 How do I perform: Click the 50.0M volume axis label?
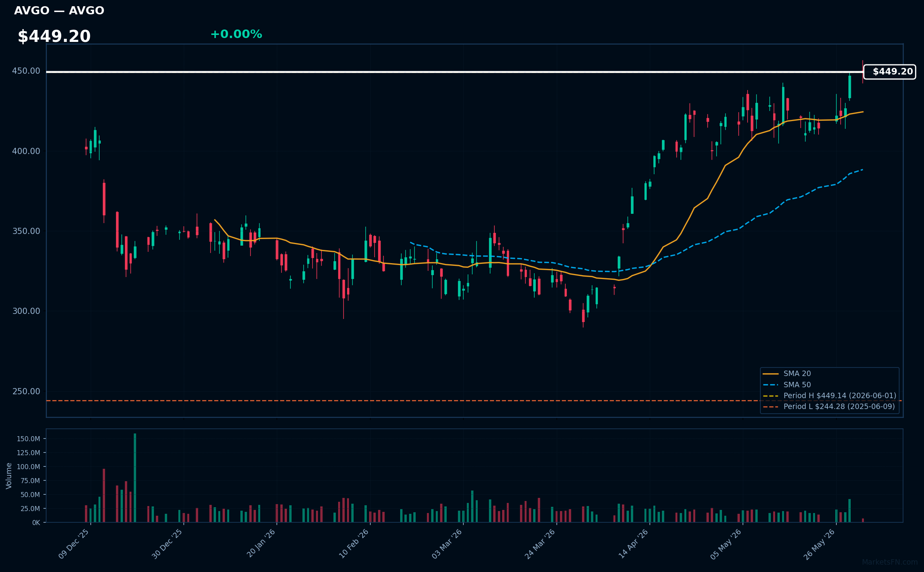[x=30, y=495]
